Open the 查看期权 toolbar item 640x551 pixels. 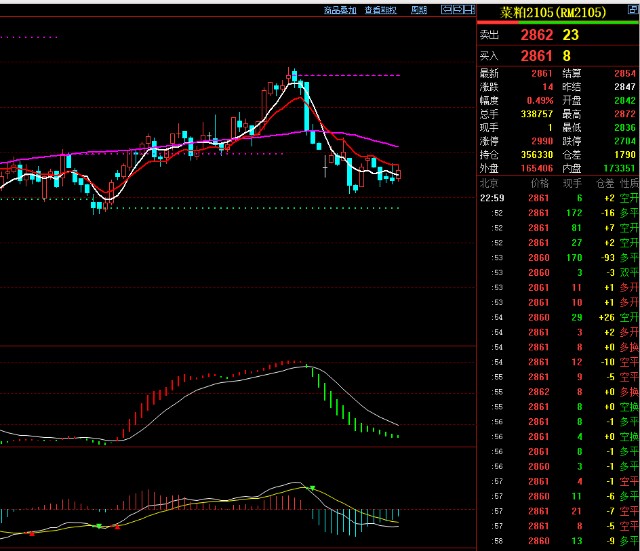click(x=380, y=10)
